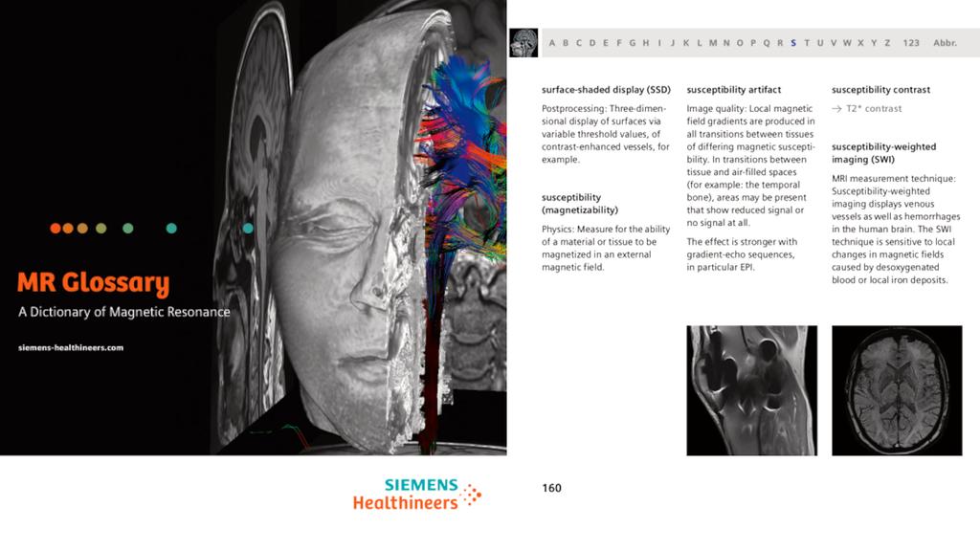Click the surface-shaded display (SSD) heading
The width and height of the screenshot is (980, 551).
[606, 90]
